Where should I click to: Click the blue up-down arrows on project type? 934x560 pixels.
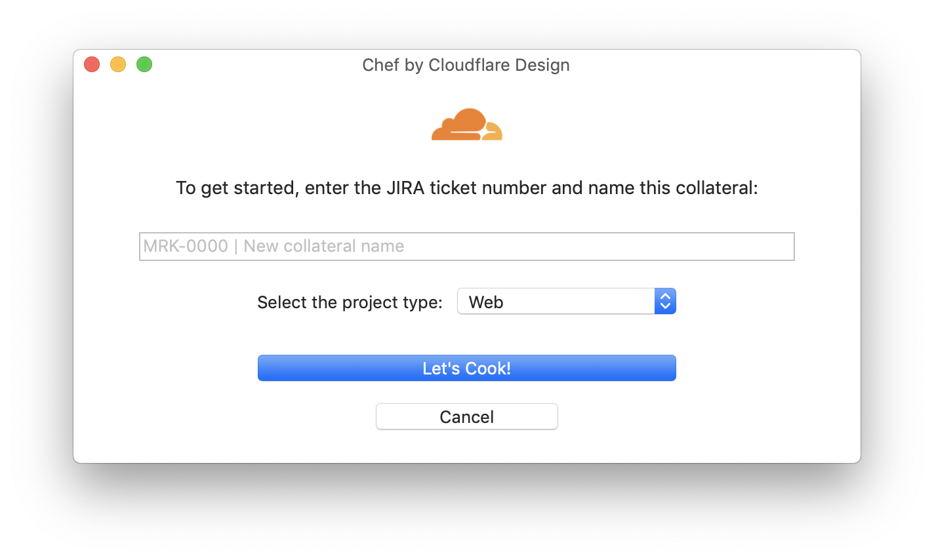click(x=665, y=302)
